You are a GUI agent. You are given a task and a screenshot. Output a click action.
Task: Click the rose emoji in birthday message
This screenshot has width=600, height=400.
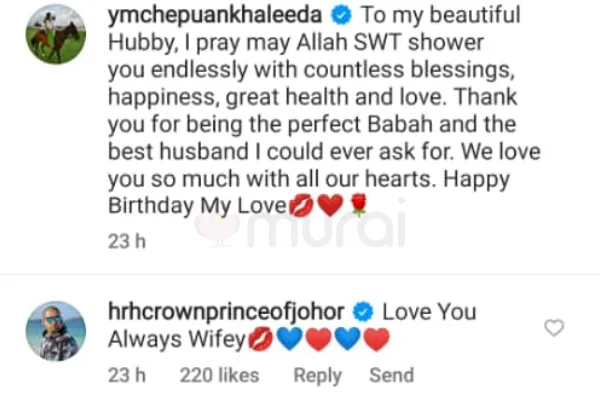pos(359,205)
